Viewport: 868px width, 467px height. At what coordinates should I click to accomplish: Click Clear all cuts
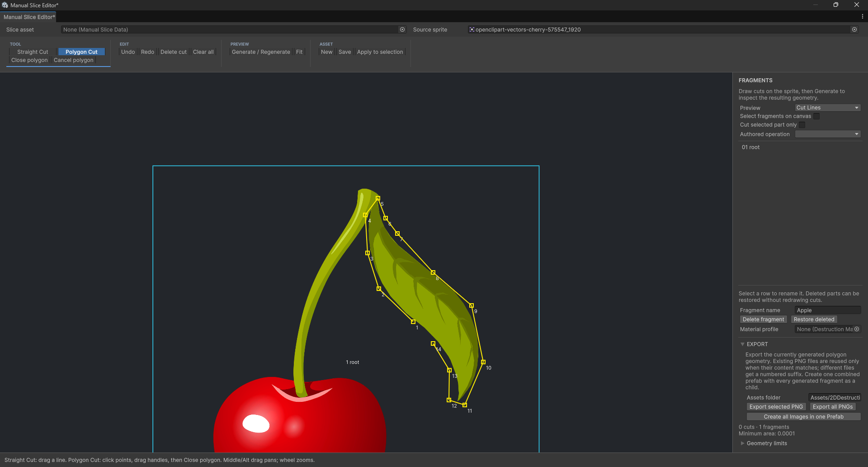point(203,52)
